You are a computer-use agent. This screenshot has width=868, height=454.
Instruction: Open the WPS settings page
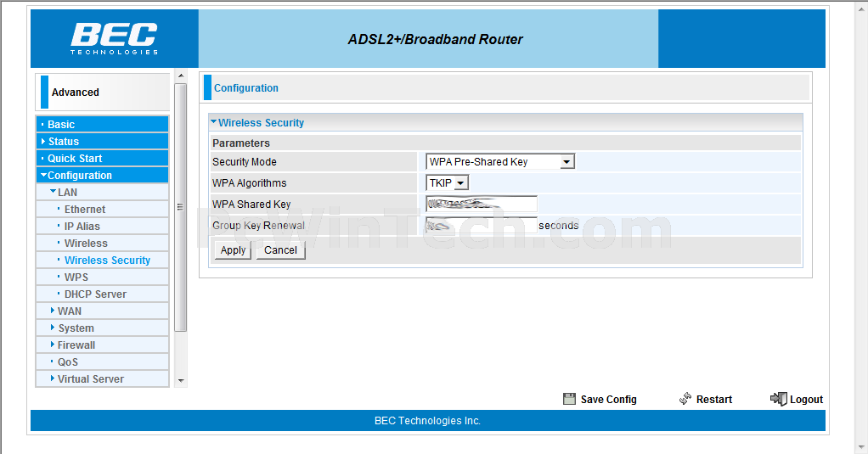click(x=76, y=277)
